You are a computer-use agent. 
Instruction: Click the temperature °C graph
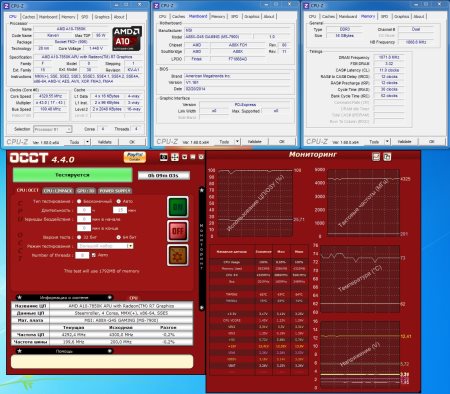[360, 279]
